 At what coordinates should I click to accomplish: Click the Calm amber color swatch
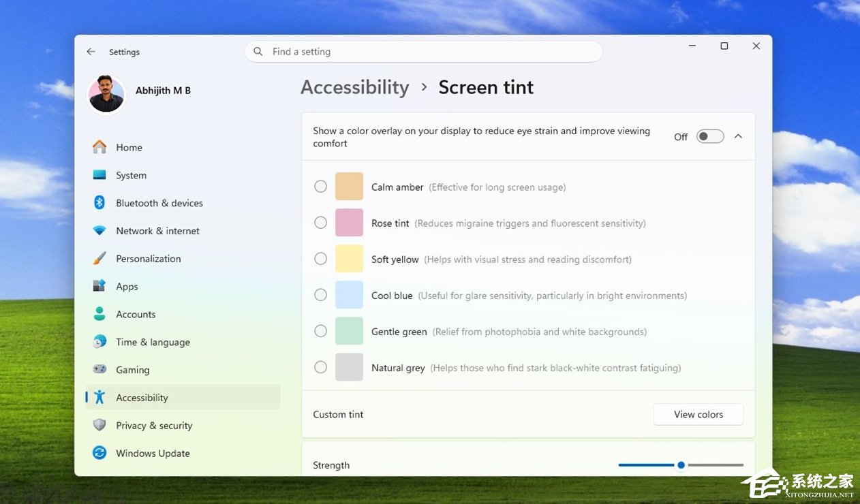click(349, 187)
